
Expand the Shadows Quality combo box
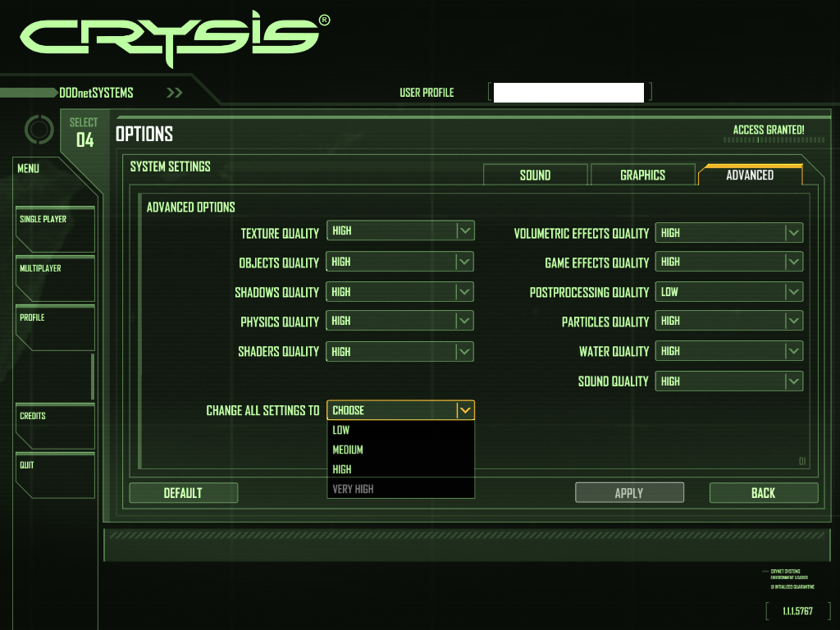(400, 291)
